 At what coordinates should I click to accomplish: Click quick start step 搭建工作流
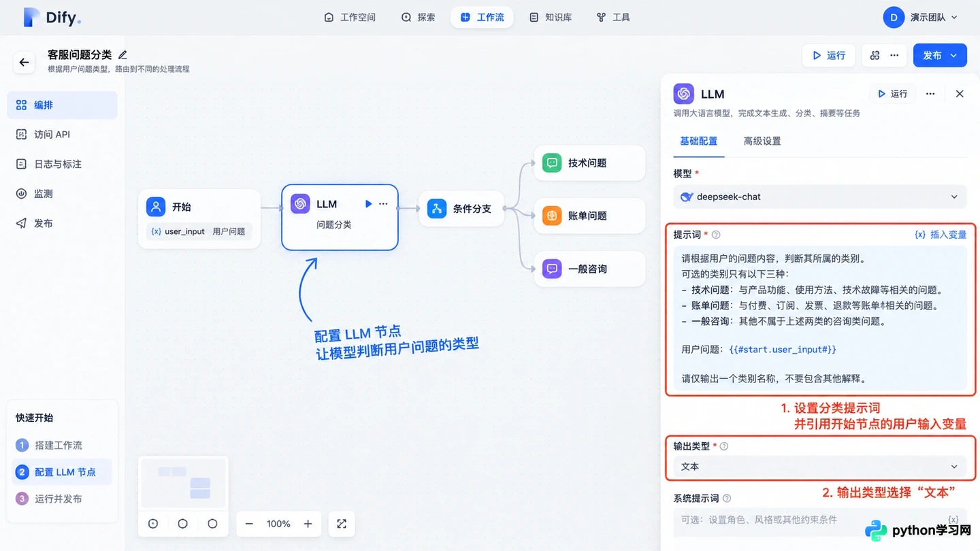click(x=62, y=445)
